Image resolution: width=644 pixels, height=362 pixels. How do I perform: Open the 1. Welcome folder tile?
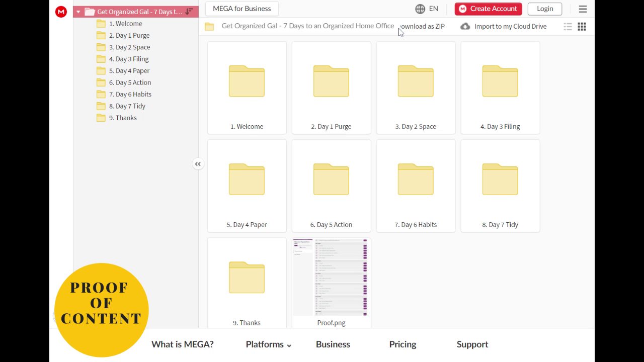(x=247, y=87)
